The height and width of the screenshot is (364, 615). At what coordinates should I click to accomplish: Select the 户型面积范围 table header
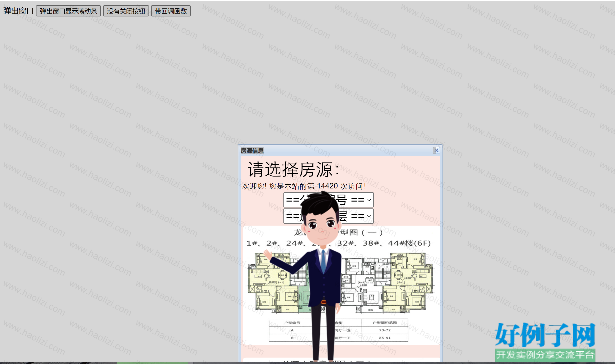point(384,323)
